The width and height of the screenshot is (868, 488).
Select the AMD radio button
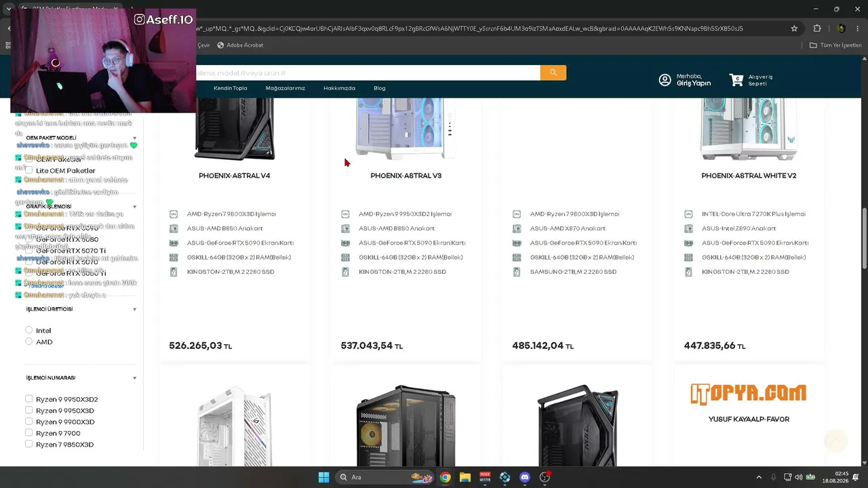[29, 342]
